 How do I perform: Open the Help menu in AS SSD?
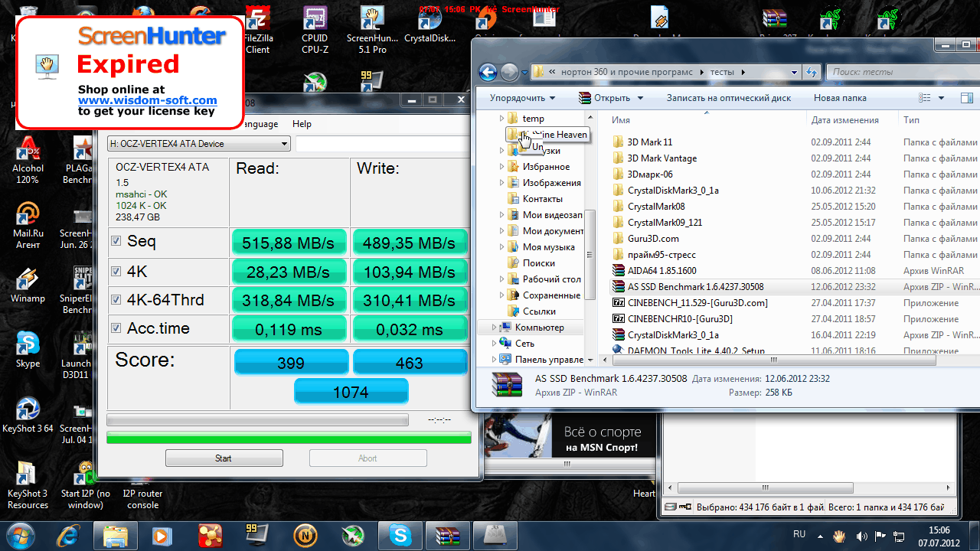[302, 124]
